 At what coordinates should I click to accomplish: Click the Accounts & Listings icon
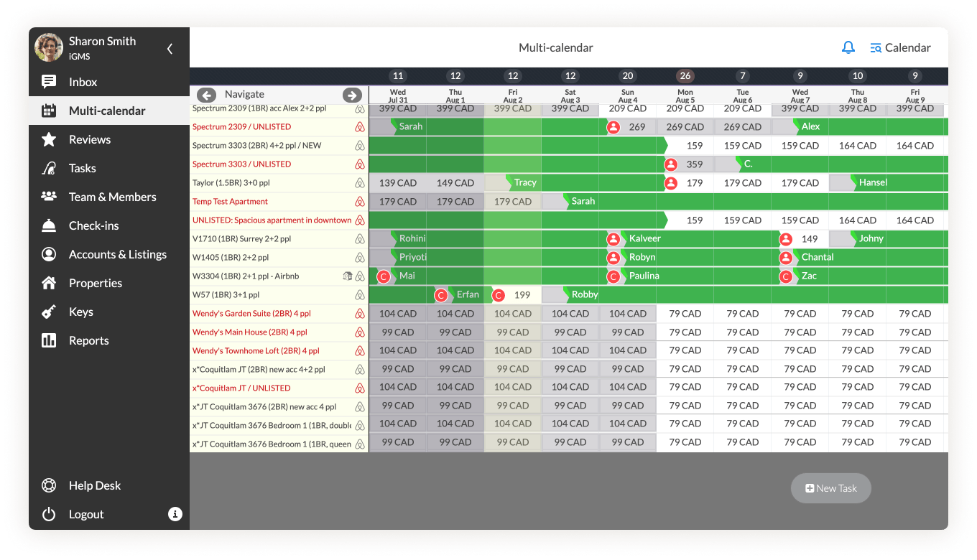pyautogui.click(x=49, y=254)
